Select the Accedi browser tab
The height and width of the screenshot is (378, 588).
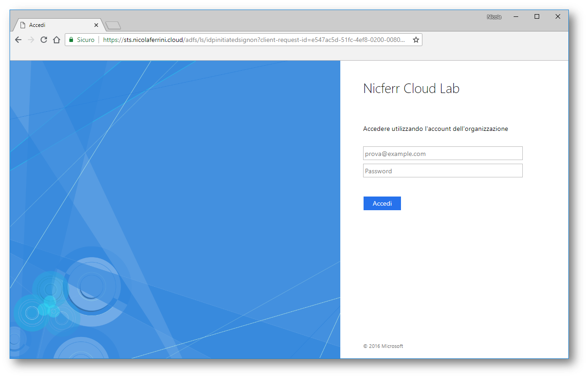59,25
